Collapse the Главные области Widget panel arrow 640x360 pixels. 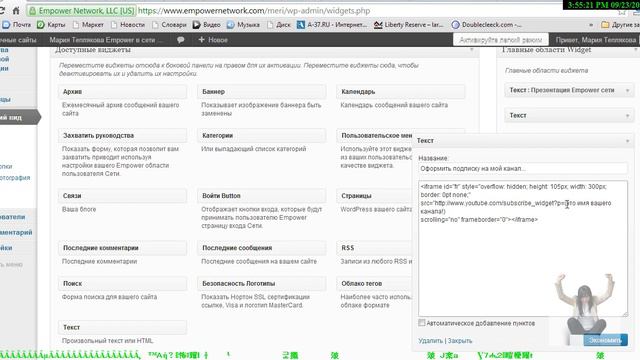pyautogui.click(x=636, y=50)
